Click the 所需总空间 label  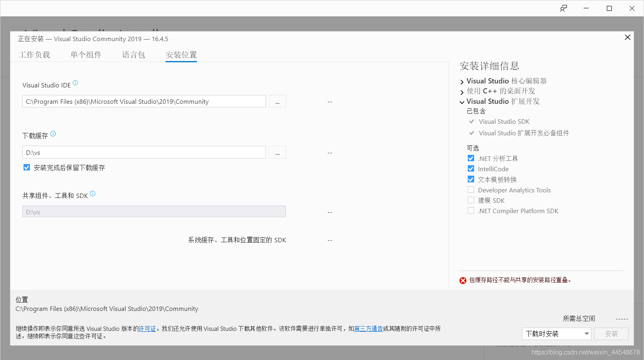click(579, 318)
